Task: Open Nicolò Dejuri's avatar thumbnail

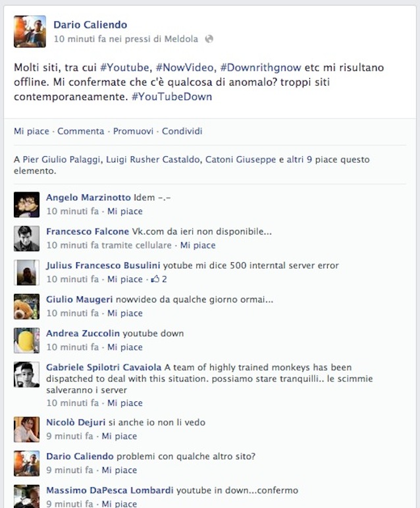Action: coord(26,430)
